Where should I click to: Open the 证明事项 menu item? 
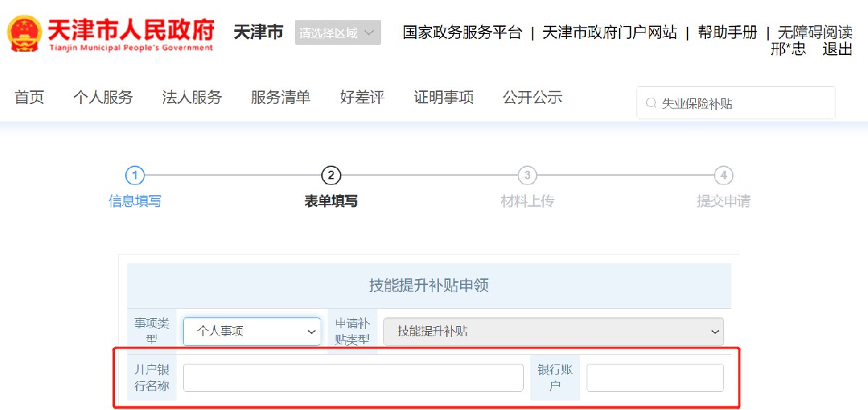point(444,98)
